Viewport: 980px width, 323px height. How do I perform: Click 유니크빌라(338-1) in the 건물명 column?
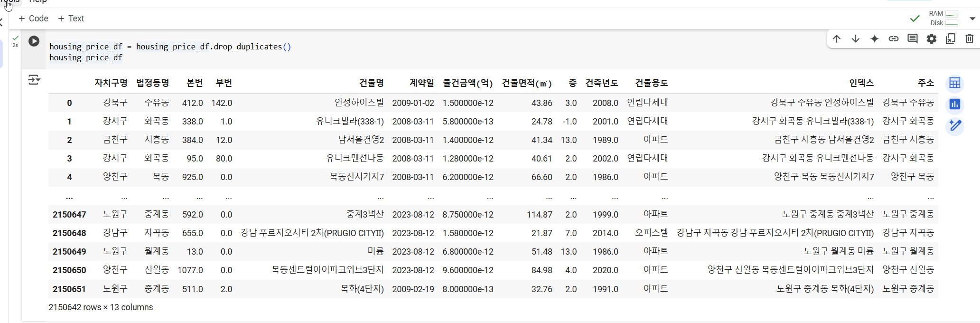[x=350, y=121]
